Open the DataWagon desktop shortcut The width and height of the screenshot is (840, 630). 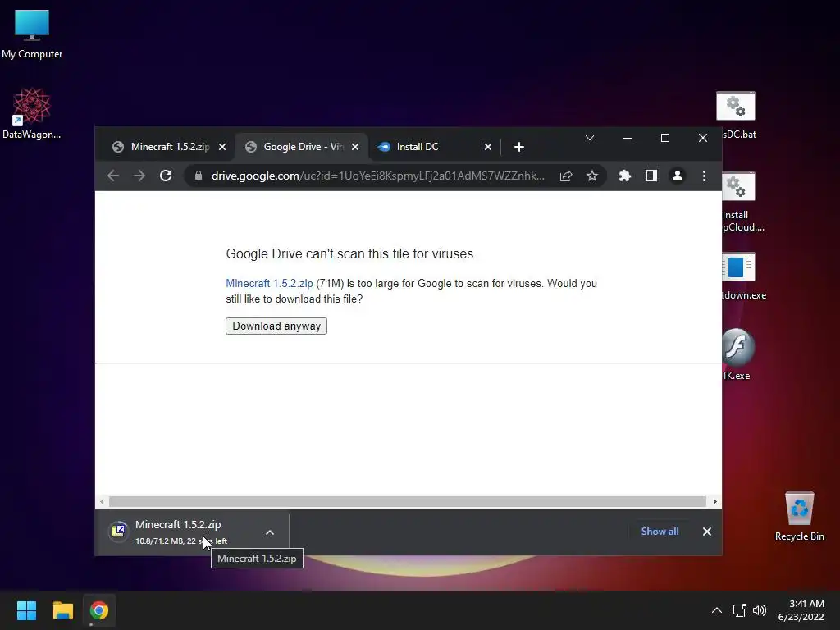[31, 113]
